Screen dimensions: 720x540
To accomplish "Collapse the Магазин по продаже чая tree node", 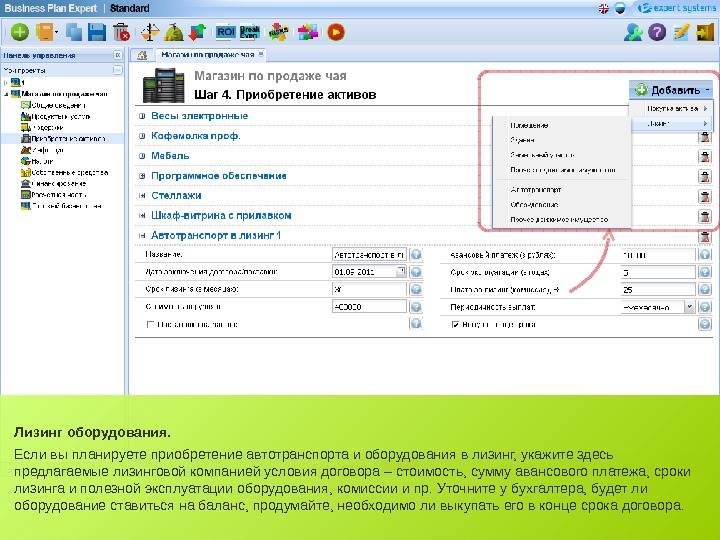I will click(x=6, y=94).
